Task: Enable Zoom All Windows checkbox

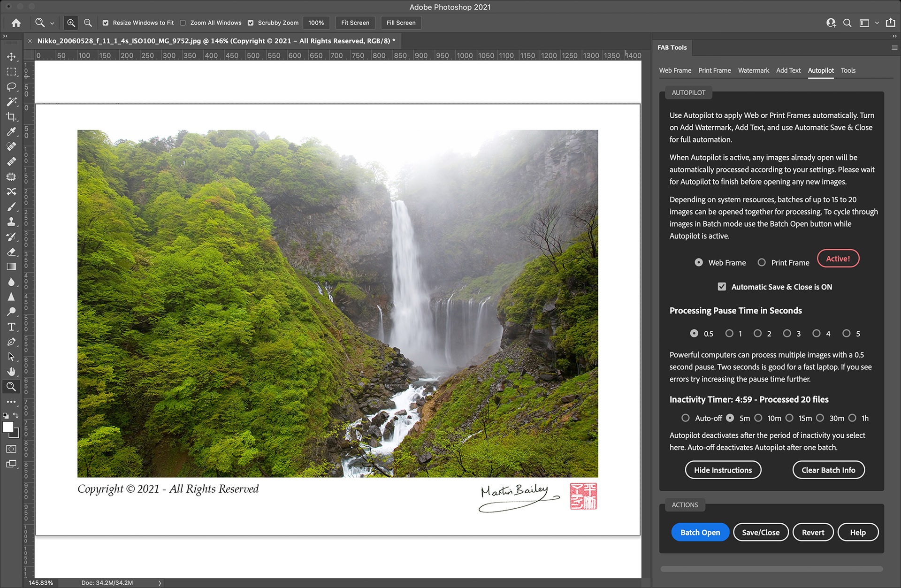Action: coord(183,23)
